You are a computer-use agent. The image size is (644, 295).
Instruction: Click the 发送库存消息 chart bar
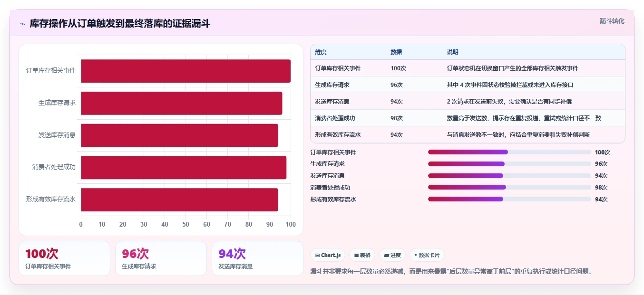point(179,135)
